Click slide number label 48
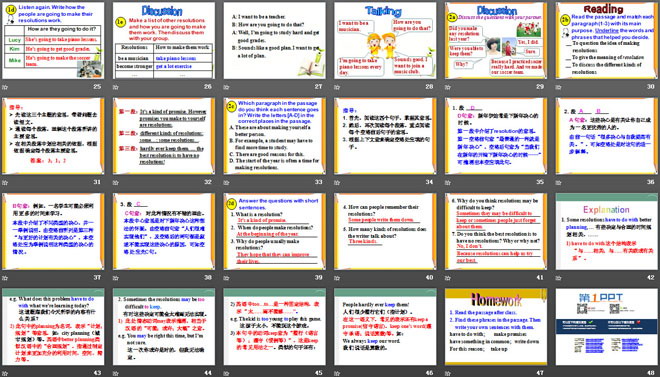The height and width of the screenshot is (377, 660). [x=651, y=372]
